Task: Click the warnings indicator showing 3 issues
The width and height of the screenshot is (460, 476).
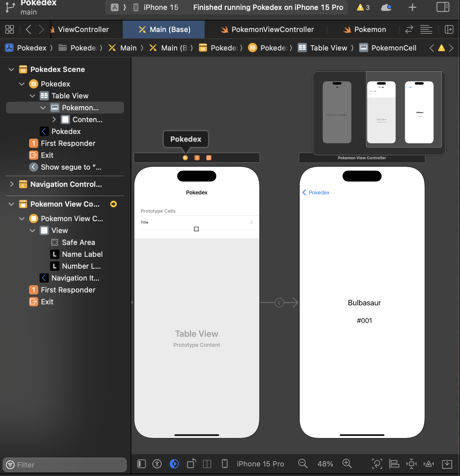Action: click(x=363, y=7)
